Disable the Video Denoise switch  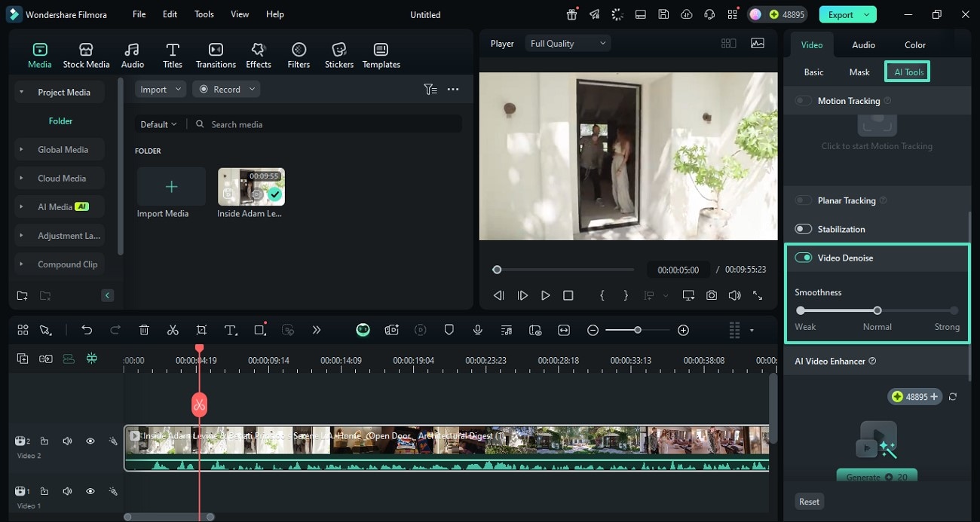804,258
